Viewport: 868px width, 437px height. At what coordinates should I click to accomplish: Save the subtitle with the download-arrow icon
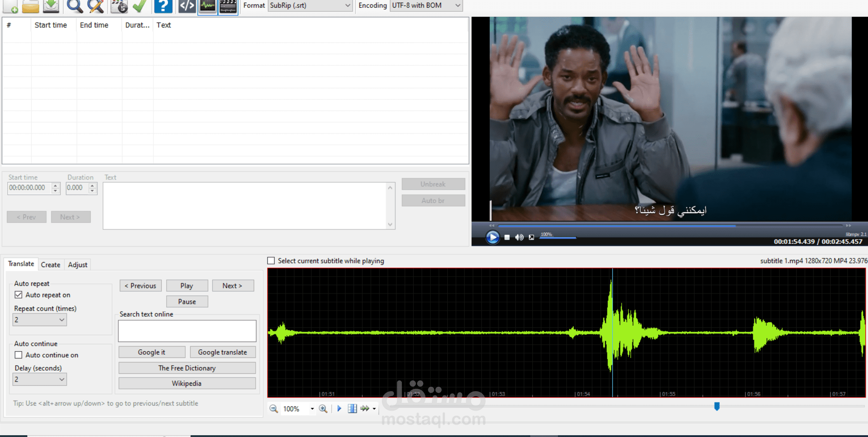(51, 6)
